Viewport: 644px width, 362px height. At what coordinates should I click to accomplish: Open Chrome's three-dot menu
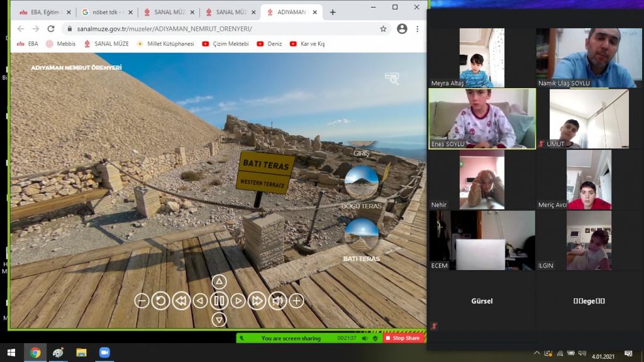tap(418, 29)
